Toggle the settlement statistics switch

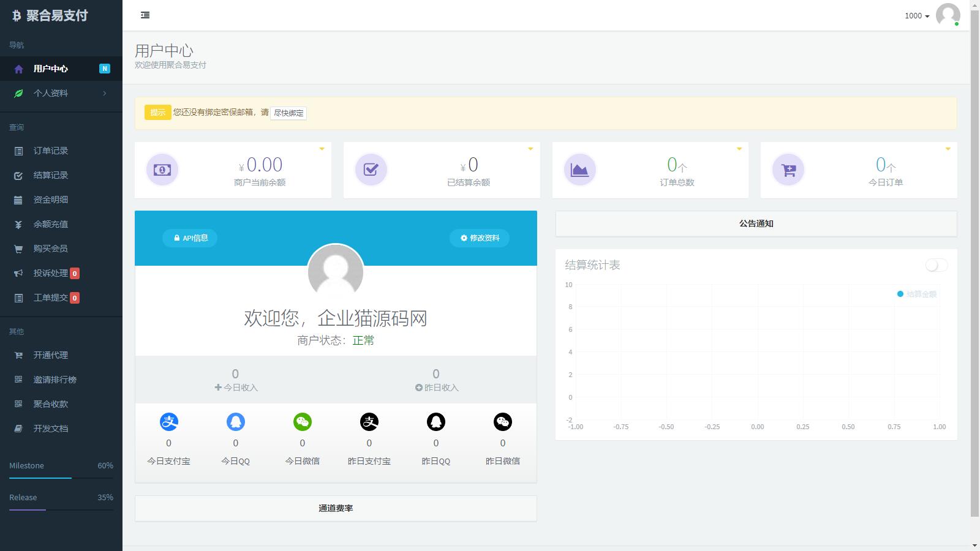pos(936,265)
